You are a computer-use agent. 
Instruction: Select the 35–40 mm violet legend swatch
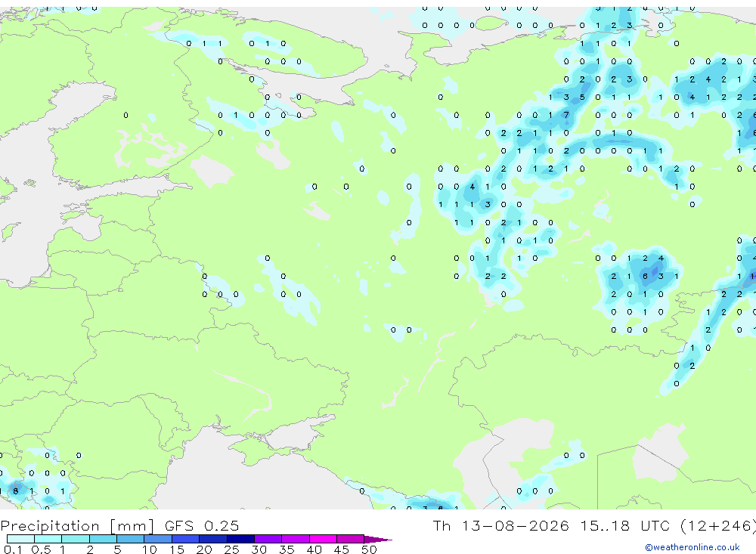tap(295, 539)
